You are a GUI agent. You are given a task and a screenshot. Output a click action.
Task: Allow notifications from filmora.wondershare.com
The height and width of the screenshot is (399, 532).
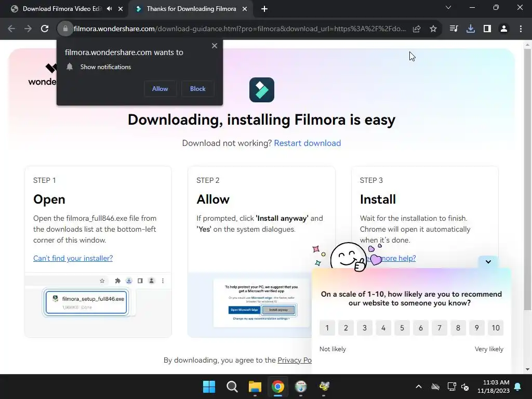tap(160, 88)
